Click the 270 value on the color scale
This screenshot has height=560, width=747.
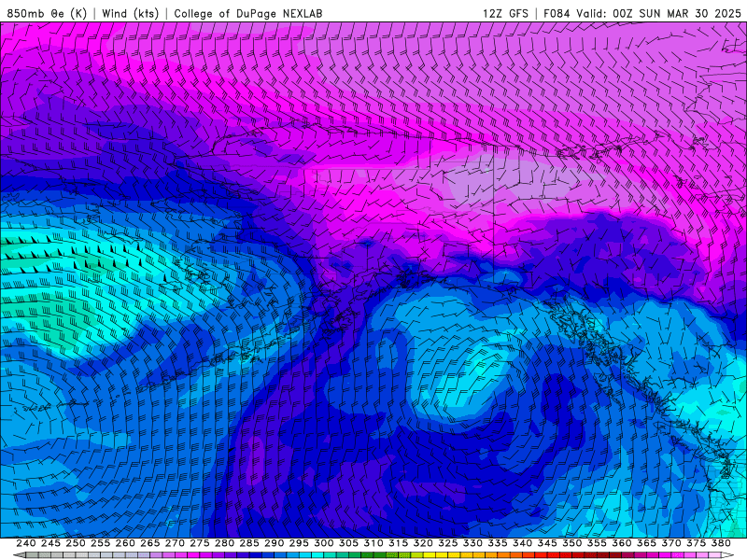click(x=175, y=543)
